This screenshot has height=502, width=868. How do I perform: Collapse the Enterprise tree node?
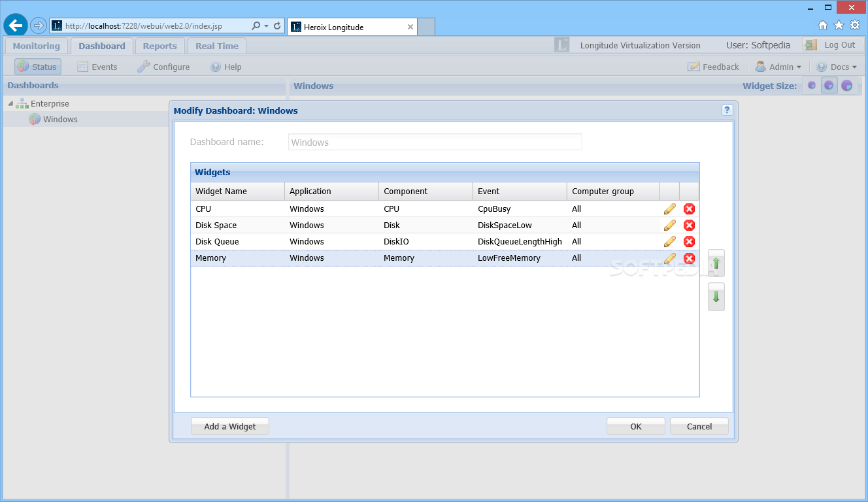(10, 104)
